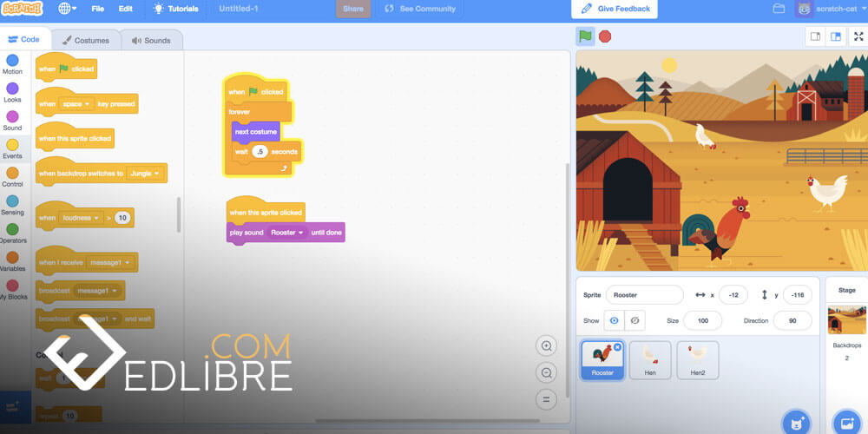Click the block palette vertical scrollbar
868x434 pixels.
coord(178,214)
